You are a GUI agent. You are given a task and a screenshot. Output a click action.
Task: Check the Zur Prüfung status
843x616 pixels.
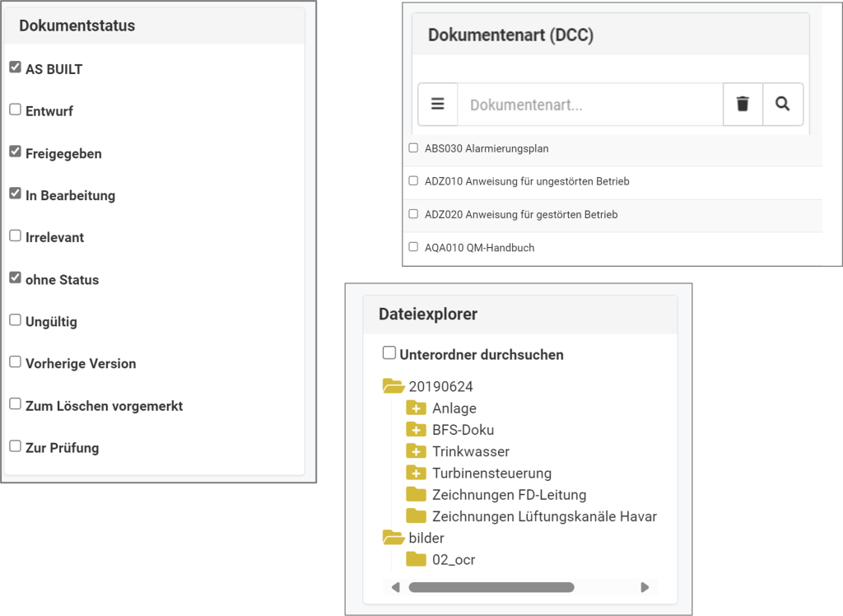[15, 446]
